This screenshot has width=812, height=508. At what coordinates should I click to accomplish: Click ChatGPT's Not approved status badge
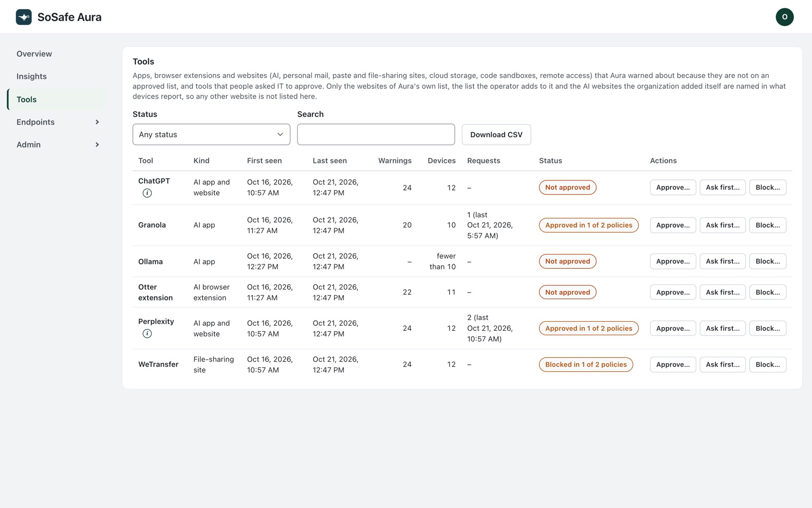pos(567,187)
